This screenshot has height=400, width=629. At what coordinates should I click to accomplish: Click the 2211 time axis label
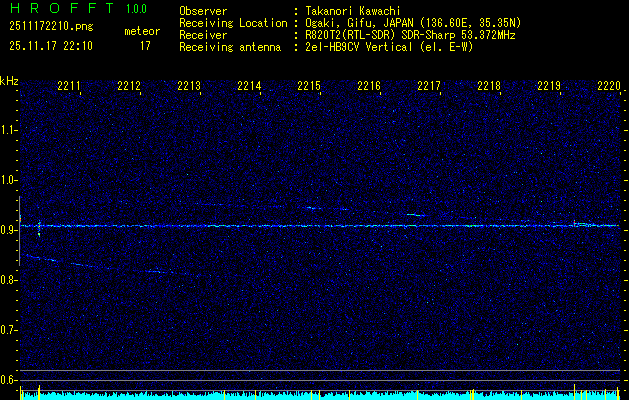tap(69, 86)
